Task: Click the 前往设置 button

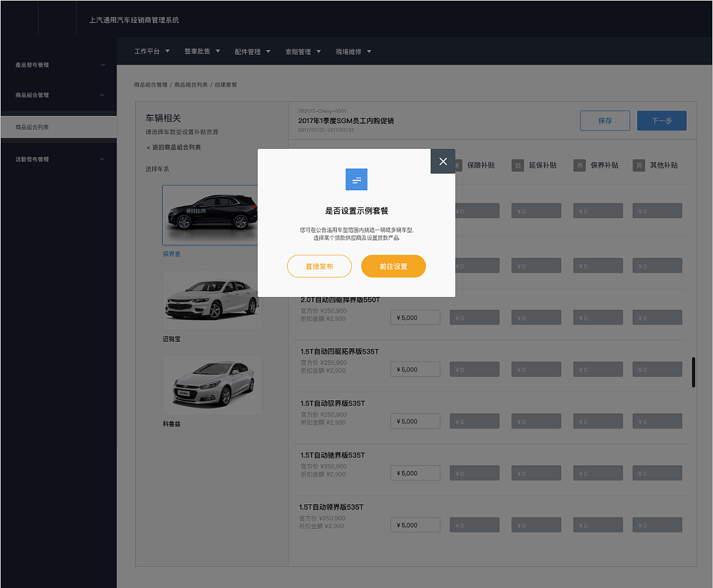Action: coord(393,266)
